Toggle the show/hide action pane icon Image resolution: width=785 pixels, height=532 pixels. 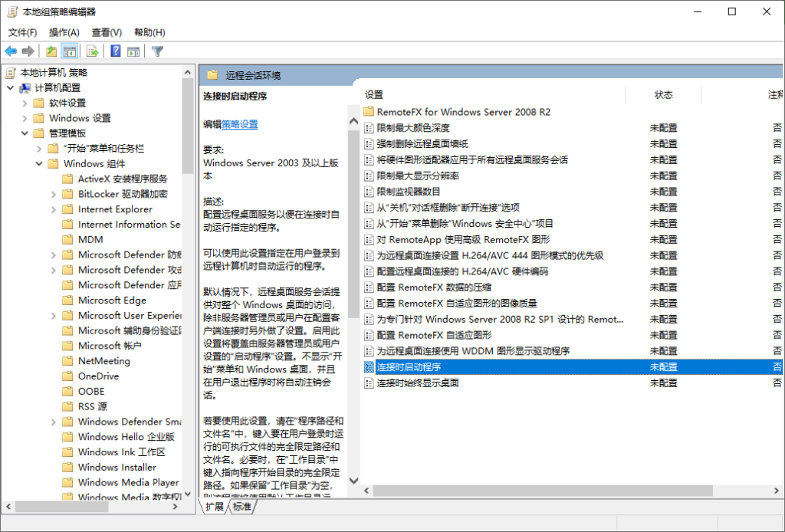point(133,51)
